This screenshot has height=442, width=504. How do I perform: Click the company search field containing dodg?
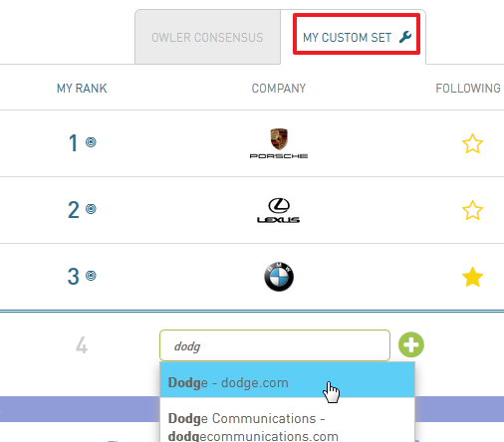pos(275,345)
